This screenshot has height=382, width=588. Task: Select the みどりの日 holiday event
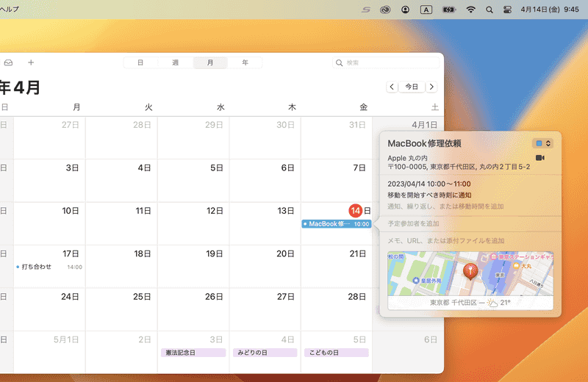265,353
